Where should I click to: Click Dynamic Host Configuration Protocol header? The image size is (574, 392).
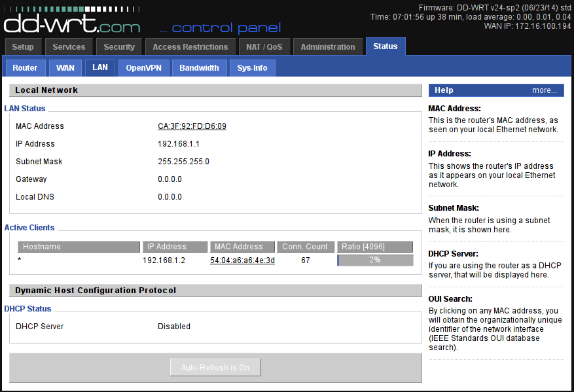click(215, 291)
